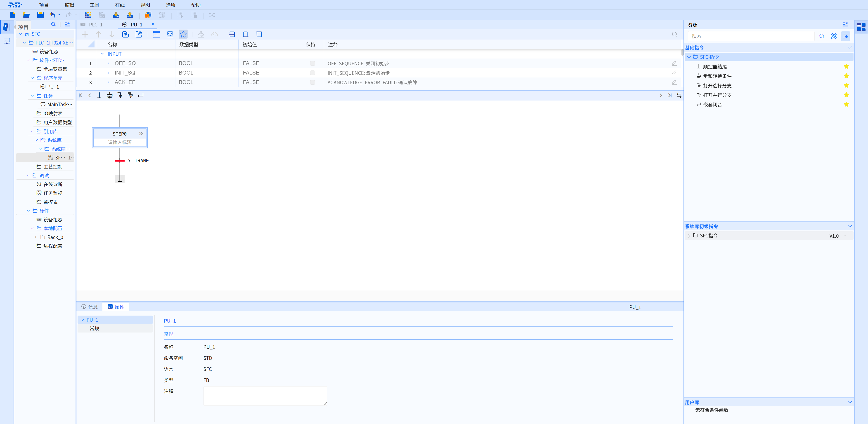Unfavorite 顺控器结尾 star
This screenshot has width=868, height=424.
[846, 66]
